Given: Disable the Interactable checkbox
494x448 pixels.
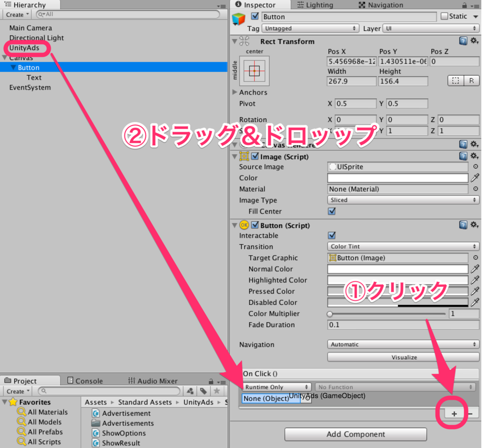Looking at the screenshot, I should click(331, 235).
